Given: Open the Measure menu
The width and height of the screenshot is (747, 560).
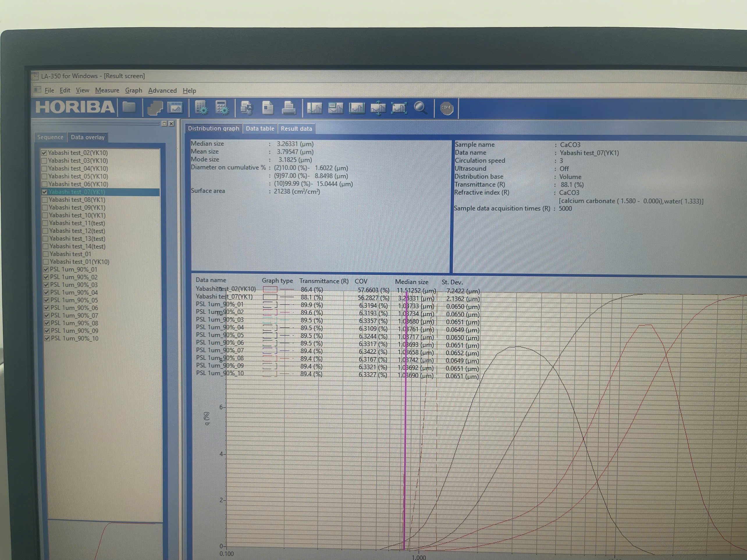Looking at the screenshot, I should tap(107, 90).
